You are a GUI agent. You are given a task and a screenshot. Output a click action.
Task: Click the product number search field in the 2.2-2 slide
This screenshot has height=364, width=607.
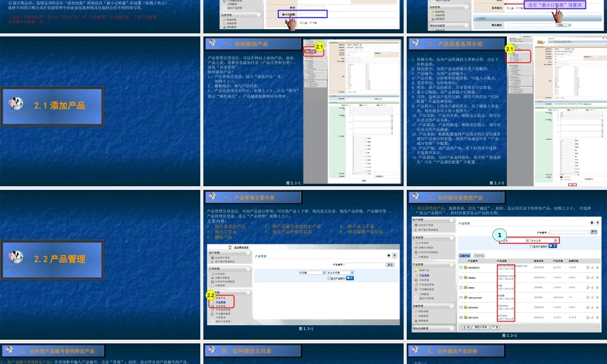point(569,232)
